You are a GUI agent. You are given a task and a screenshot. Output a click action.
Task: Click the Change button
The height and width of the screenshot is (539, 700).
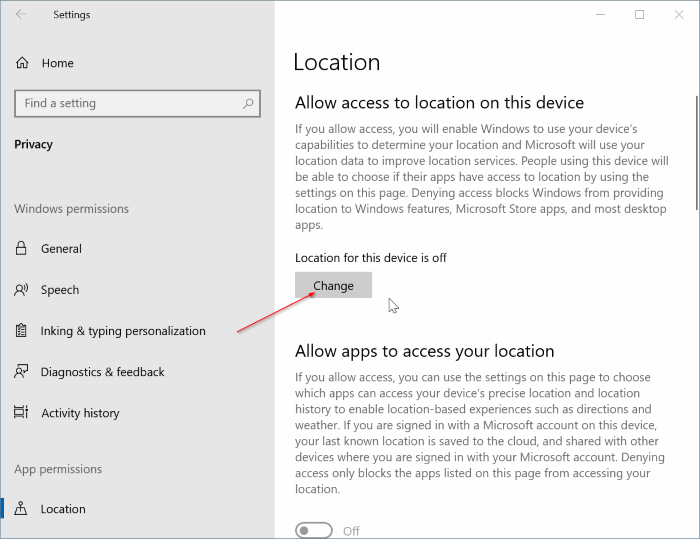point(333,285)
